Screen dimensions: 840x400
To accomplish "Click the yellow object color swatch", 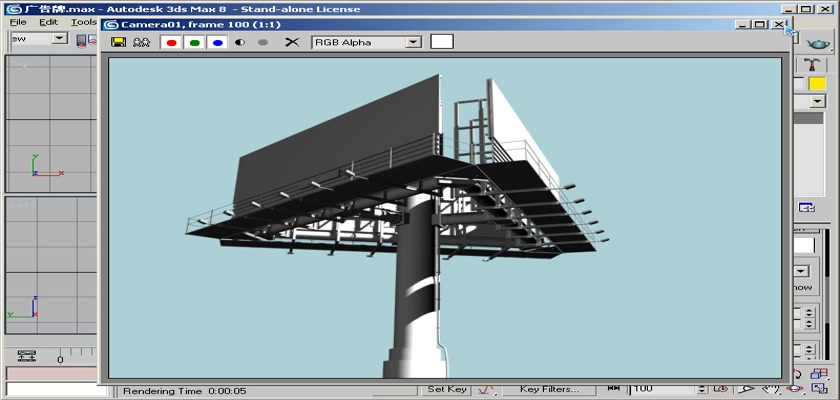I will [817, 84].
